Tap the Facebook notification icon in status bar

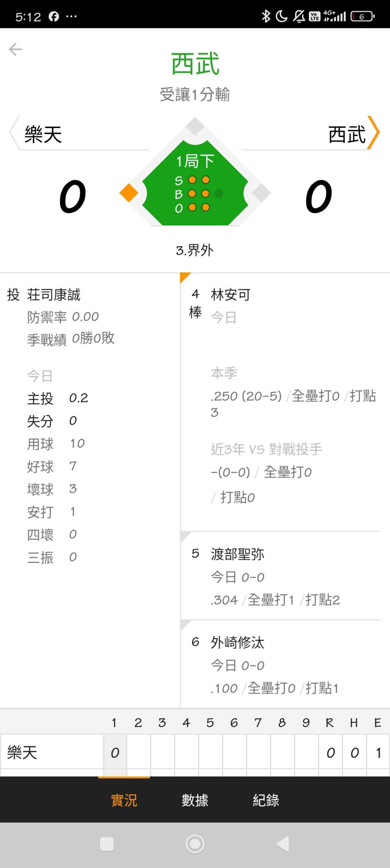pyautogui.click(x=54, y=17)
